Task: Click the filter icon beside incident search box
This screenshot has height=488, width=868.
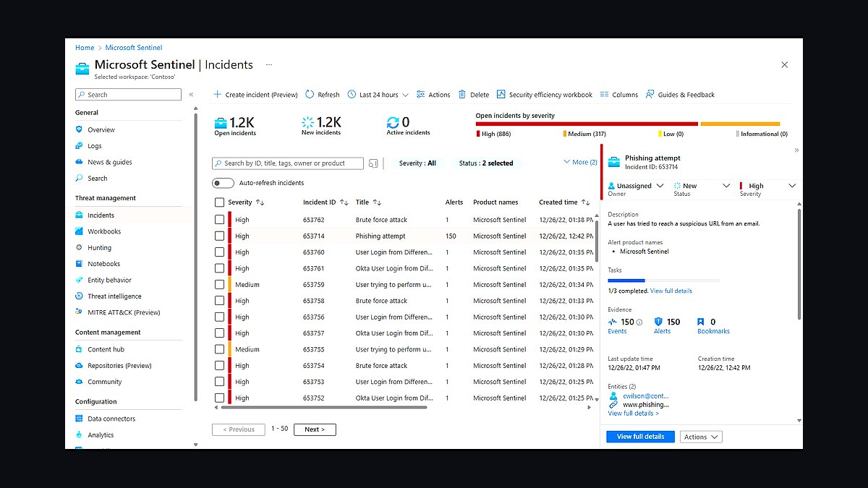Action: coord(373,163)
